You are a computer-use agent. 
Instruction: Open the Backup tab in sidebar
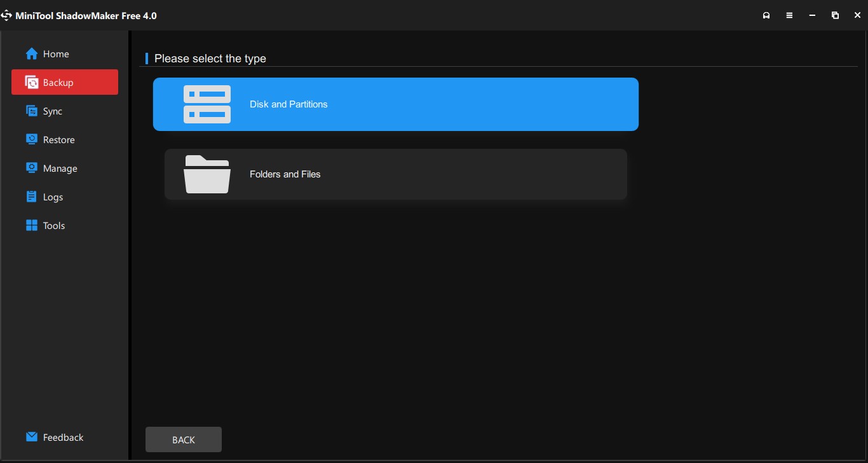(65, 83)
